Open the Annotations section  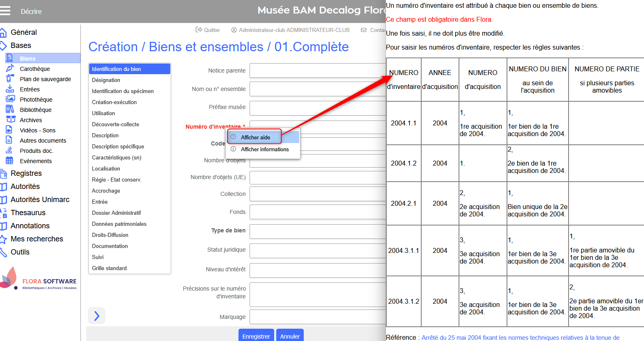point(30,226)
